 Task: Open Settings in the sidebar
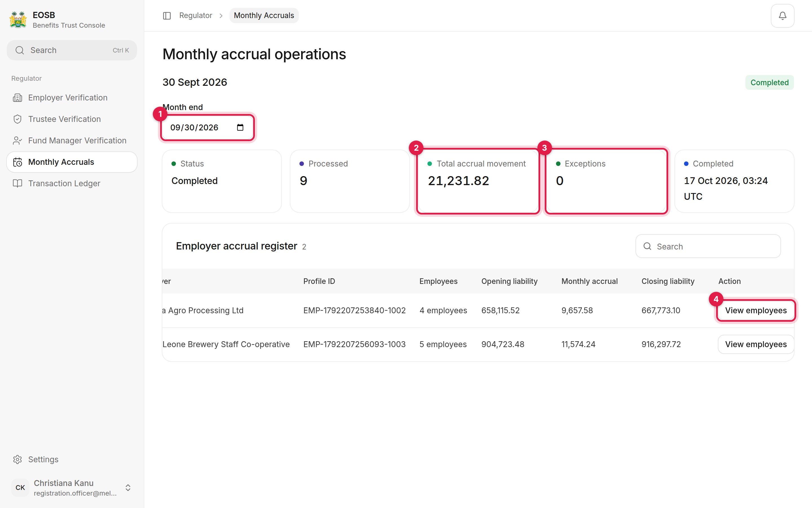[x=72, y=459]
